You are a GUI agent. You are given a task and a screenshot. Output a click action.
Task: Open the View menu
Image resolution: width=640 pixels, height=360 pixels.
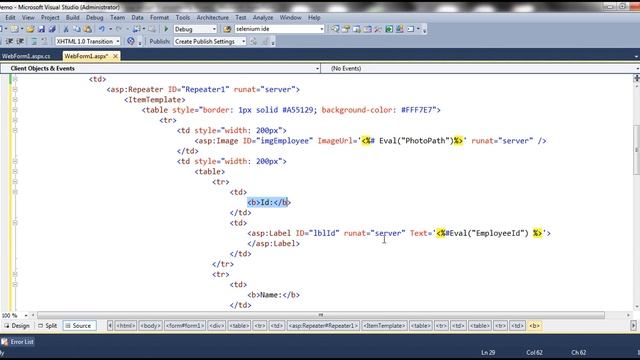point(28,18)
